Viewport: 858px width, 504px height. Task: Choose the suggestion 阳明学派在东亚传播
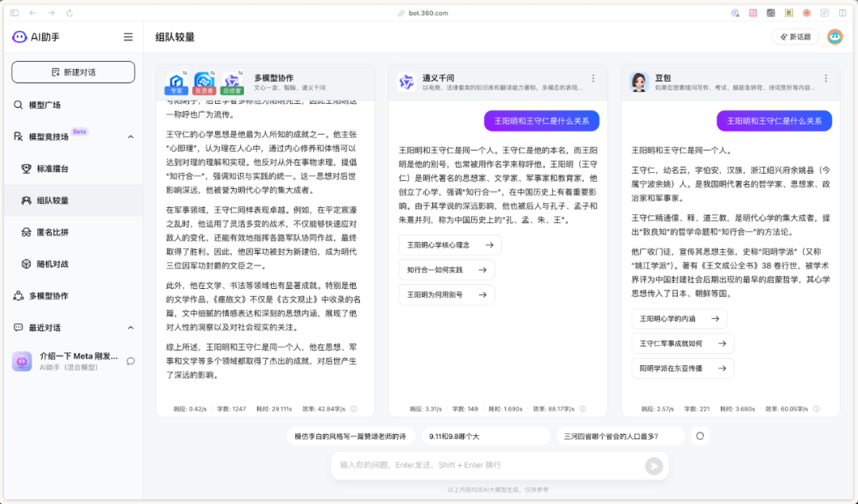(x=683, y=368)
